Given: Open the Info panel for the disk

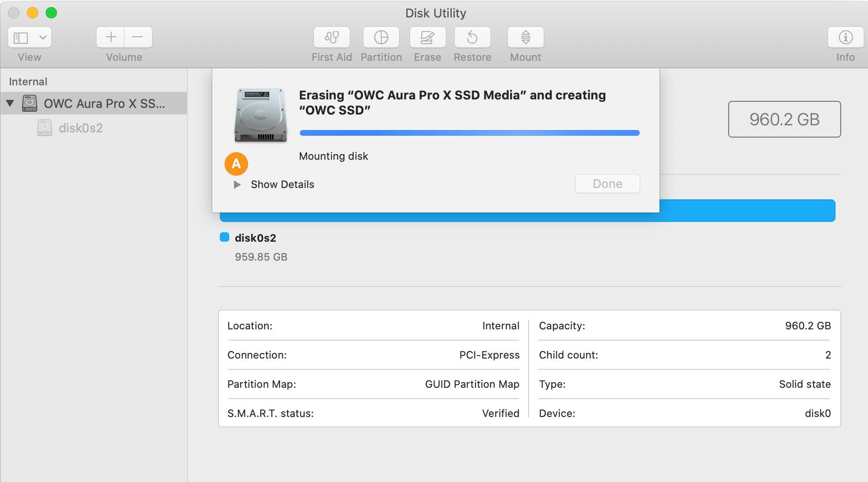Looking at the screenshot, I should click(845, 37).
